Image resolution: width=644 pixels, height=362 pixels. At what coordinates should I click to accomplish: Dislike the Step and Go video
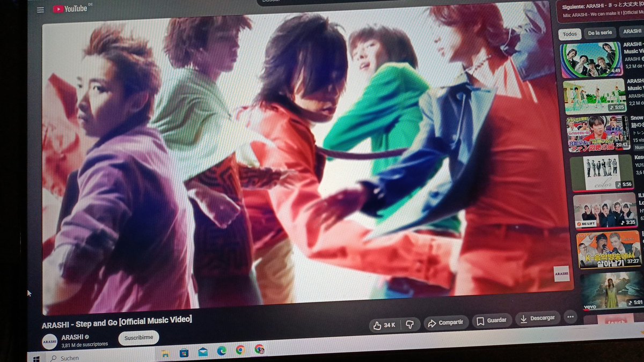(410, 324)
